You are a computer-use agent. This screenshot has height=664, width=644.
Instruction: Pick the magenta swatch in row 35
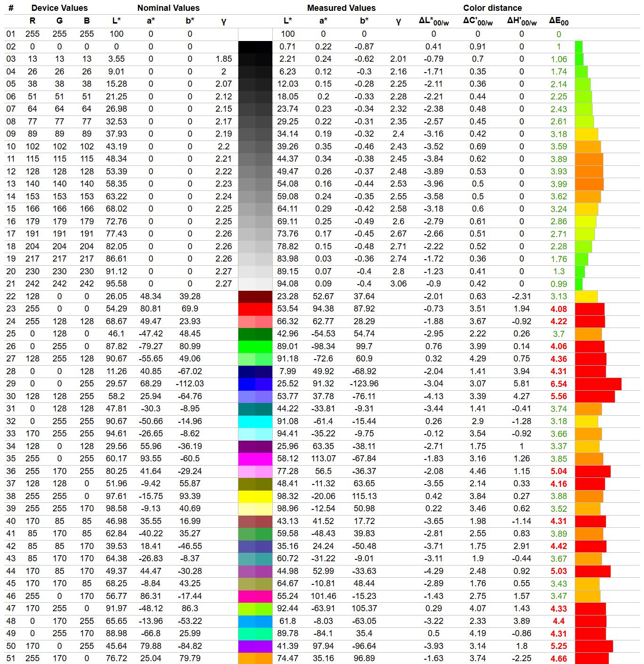tap(255, 459)
